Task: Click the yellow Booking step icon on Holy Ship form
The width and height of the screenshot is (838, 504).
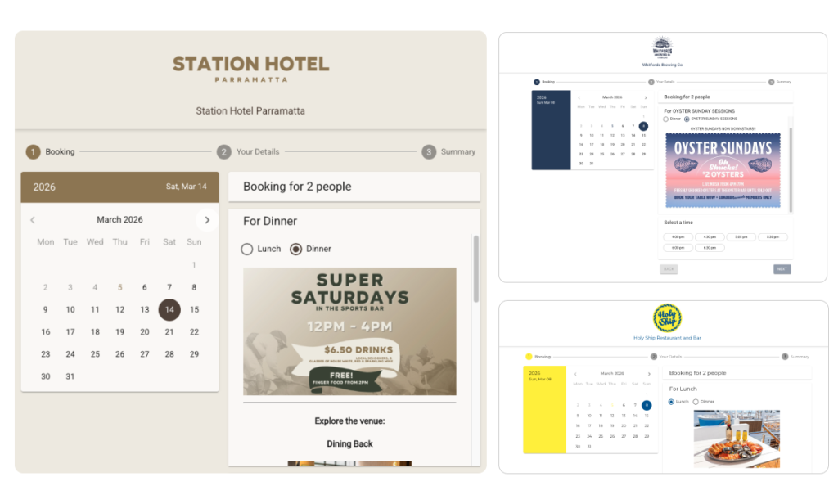Action: pos(529,358)
